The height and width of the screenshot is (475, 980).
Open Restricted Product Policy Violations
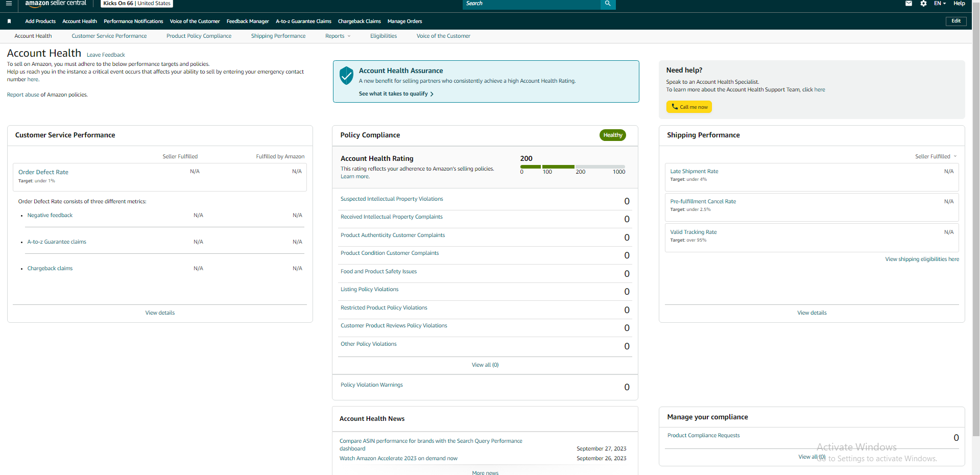point(384,308)
